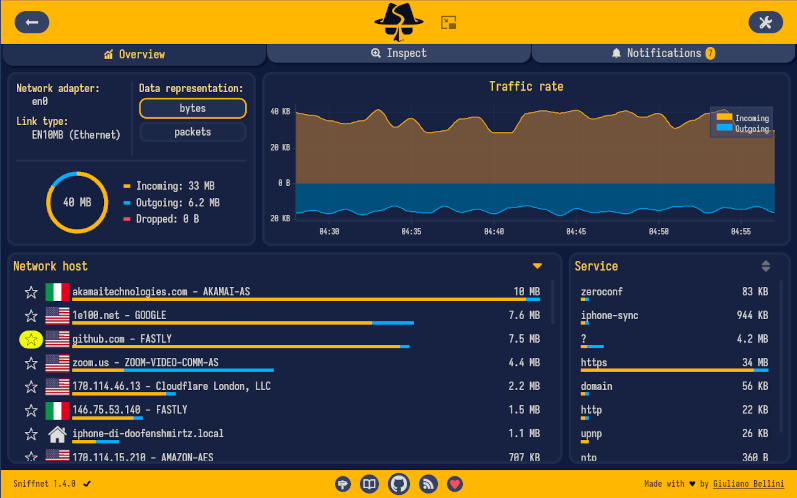Favorite the 170.114.46.13 Cloudflare host
This screenshot has width=797, height=498.
(31, 387)
